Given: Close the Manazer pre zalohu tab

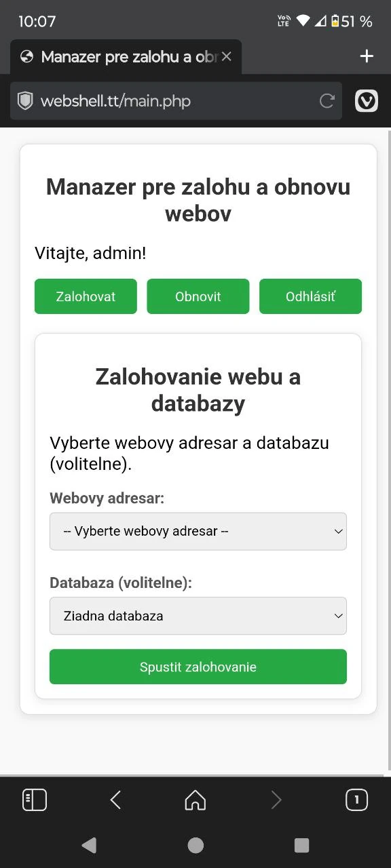Looking at the screenshot, I should point(227,57).
